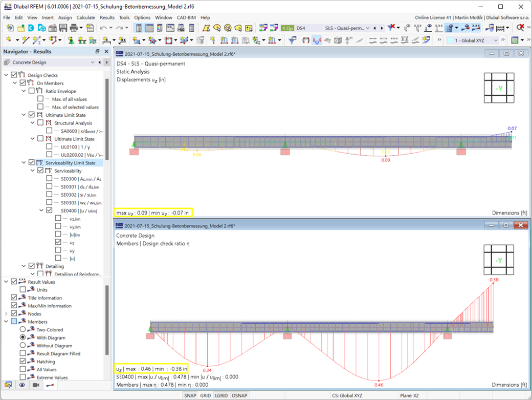Viewport: 532px width, 400px height.
Task: Toggle OSNAP in the status bar
Action: click(239, 395)
